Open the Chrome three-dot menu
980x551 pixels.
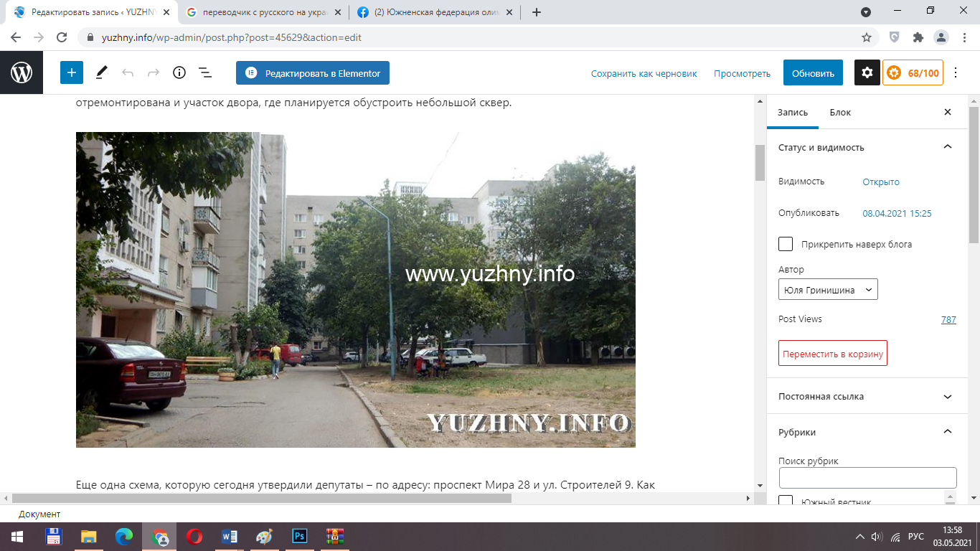pyautogui.click(x=963, y=37)
